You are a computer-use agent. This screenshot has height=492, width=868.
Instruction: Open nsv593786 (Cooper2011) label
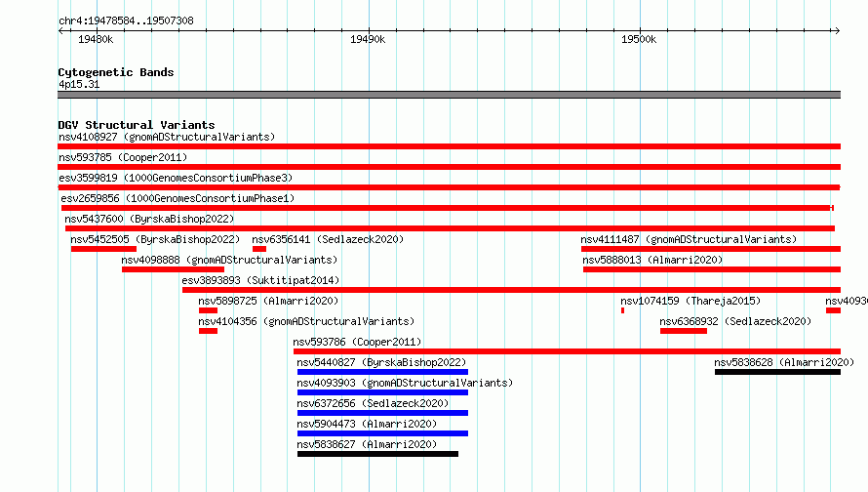click(357, 342)
